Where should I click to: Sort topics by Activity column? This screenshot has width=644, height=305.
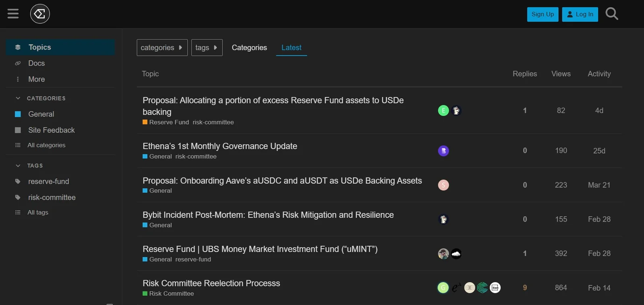[599, 74]
